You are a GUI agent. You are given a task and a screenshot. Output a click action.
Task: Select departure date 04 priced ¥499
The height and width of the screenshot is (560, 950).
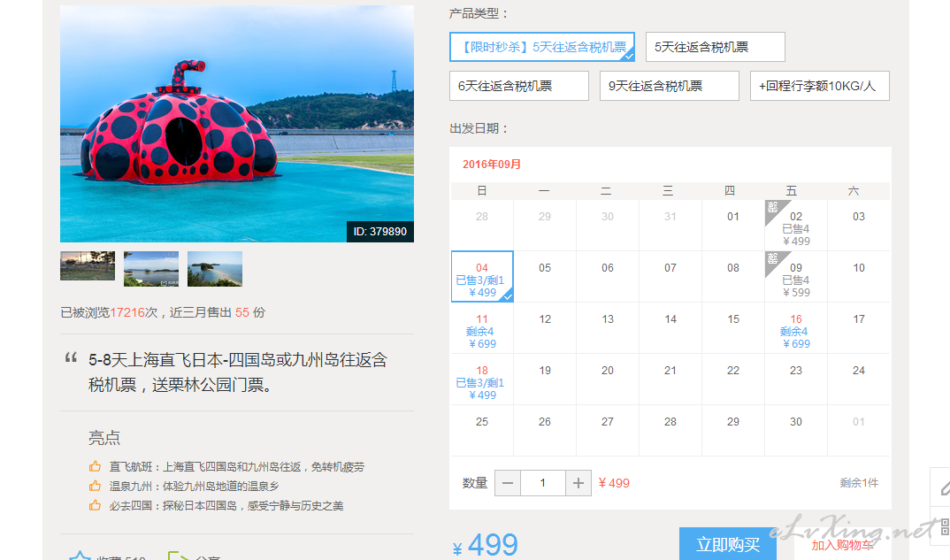tap(482, 277)
